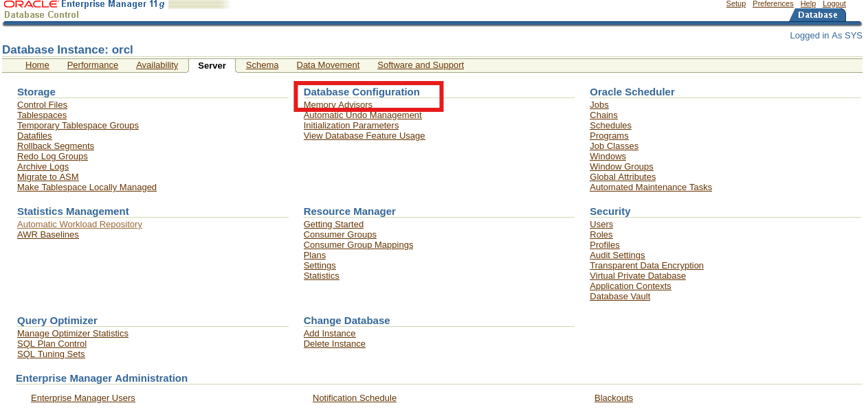The height and width of the screenshot is (414, 868).
Task: Click the Database tab at top right
Action: (x=818, y=15)
